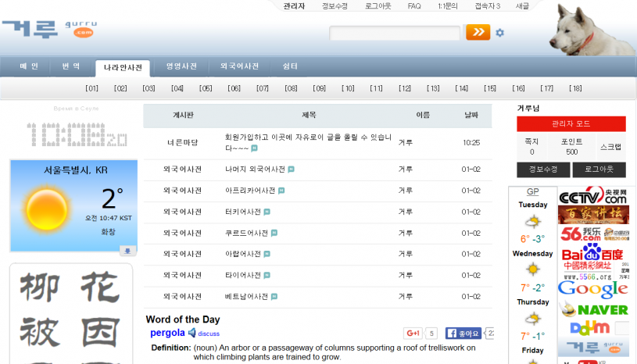Click the Google logo in sidebar
This screenshot has width=637, height=364.
(592, 288)
